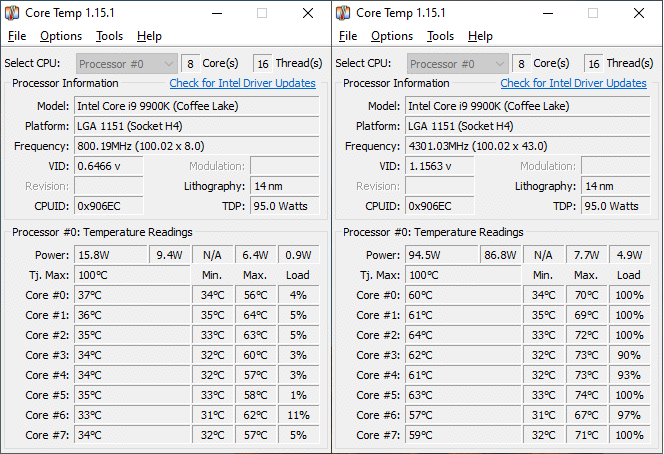The width and height of the screenshot is (664, 454).
Task: Select the 800.19MHz Frequency field
Action: [197, 146]
